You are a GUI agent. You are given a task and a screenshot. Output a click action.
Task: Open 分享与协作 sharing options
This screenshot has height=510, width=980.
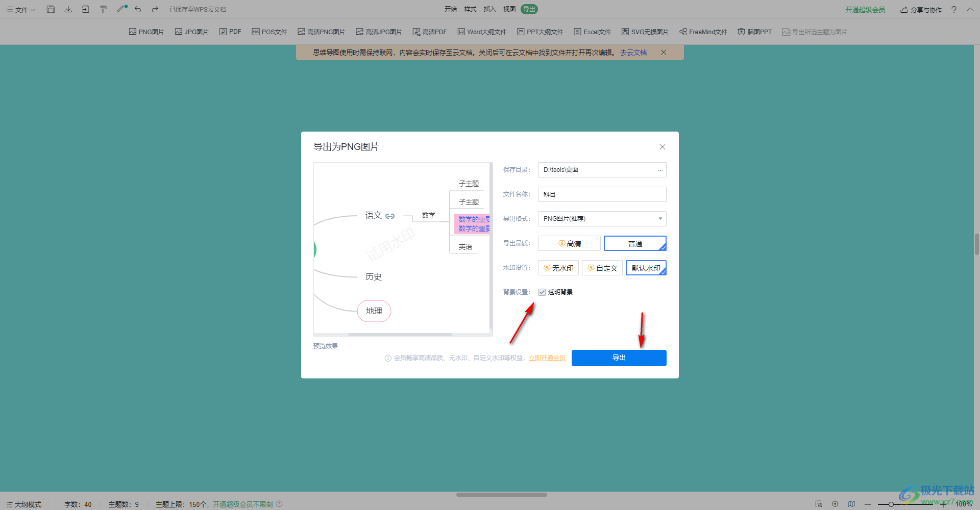921,10
